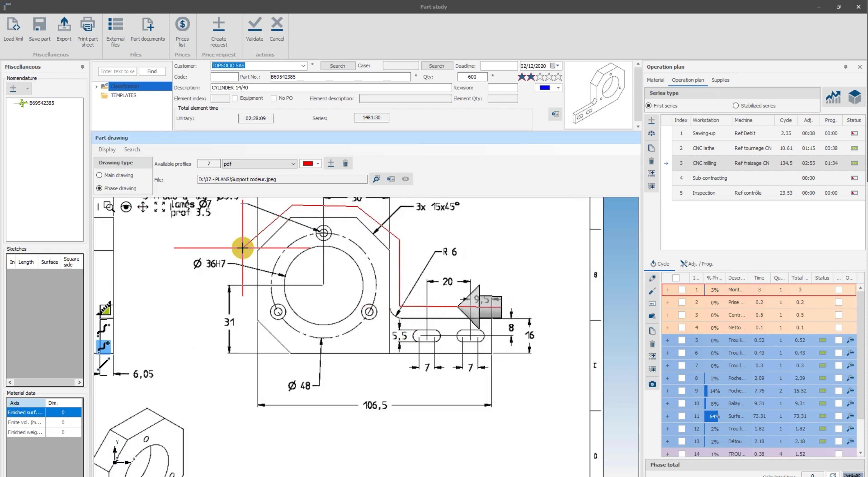Open the Display menu
The width and height of the screenshot is (868, 477).
point(107,150)
